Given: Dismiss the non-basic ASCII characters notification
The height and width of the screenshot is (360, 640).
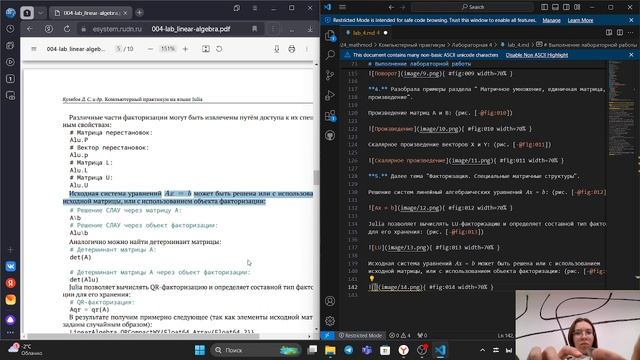Looking at the screenshot, I should pos(631,55).
